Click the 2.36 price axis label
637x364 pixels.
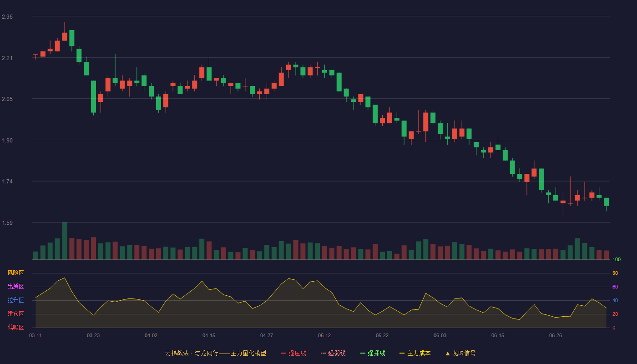(x=7, y=17)
